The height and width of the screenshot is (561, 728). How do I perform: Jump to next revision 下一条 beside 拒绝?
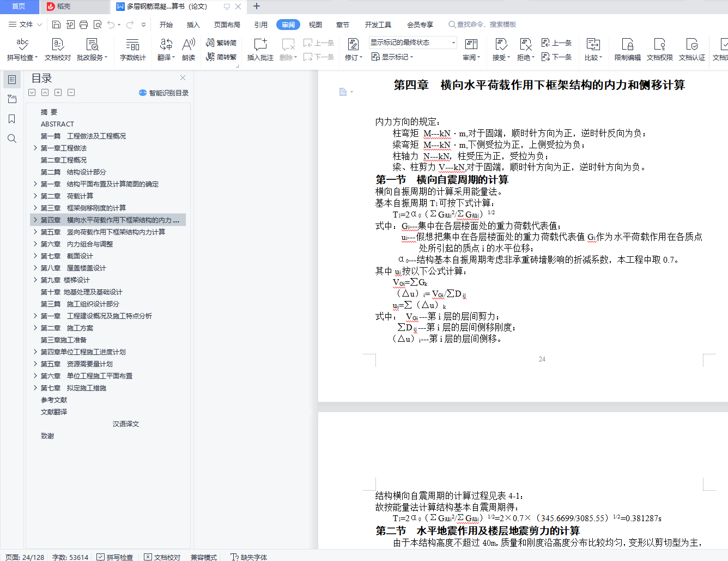(x=557, y=57)
